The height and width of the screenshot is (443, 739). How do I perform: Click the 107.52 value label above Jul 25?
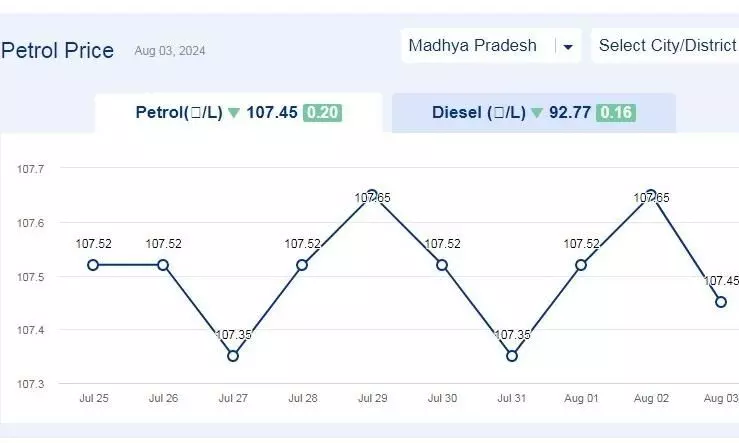click(x=93, y=244)
